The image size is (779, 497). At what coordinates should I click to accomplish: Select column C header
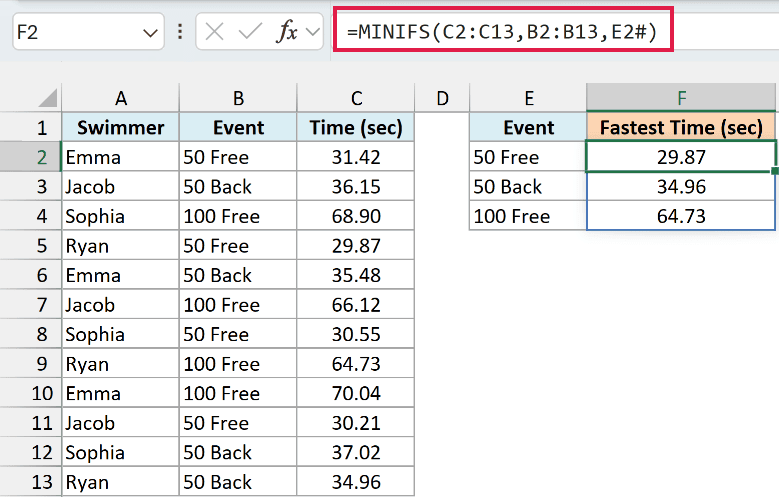pos(356,97)
